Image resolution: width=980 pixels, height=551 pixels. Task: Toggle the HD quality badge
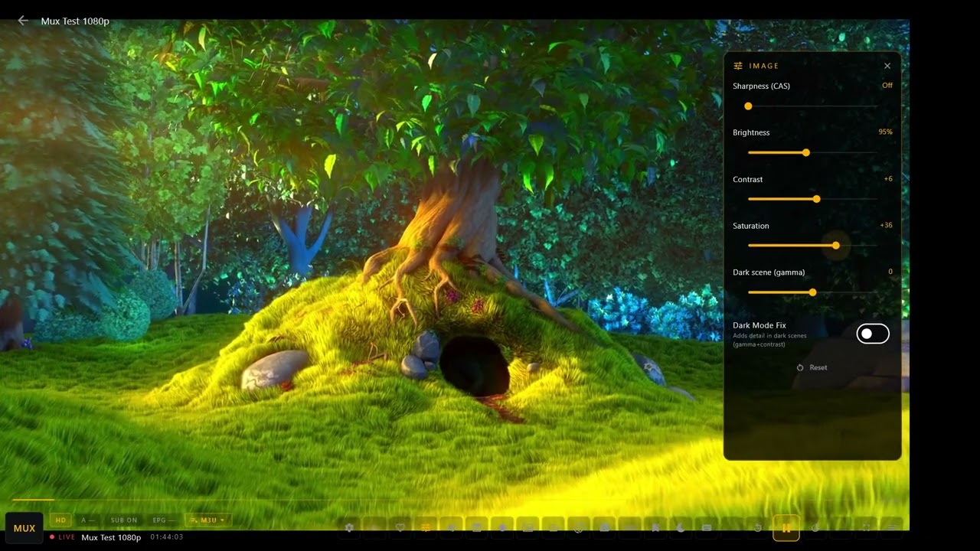click(x=60, y=520)
